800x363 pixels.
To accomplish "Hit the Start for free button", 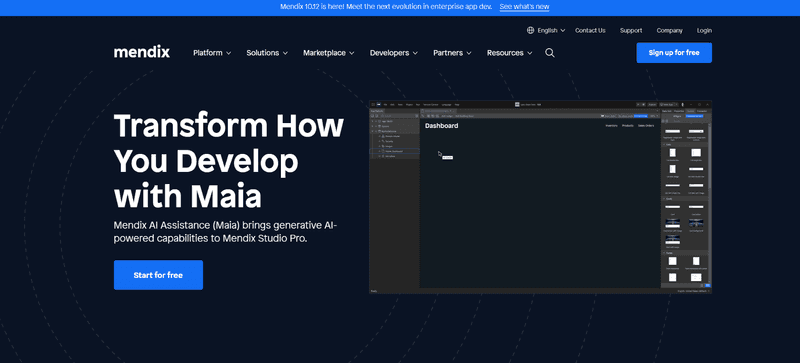I will click(158, 275).
